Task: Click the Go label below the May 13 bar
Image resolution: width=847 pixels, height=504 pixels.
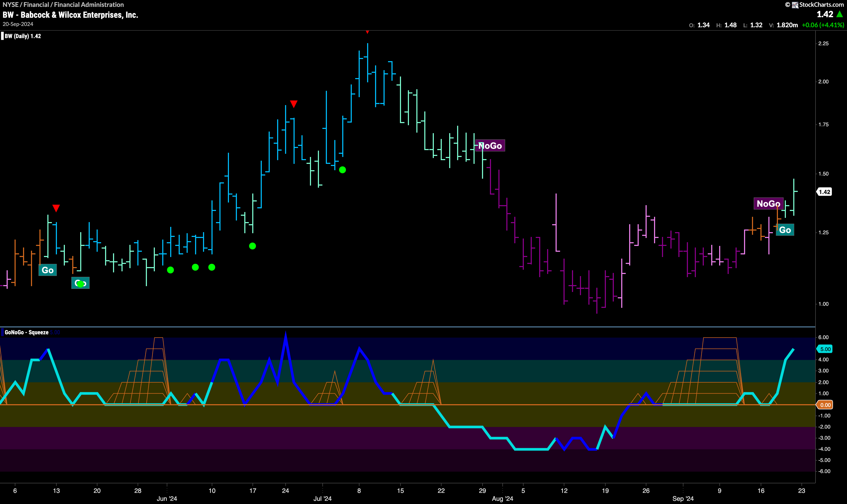Action: [48, 270]
